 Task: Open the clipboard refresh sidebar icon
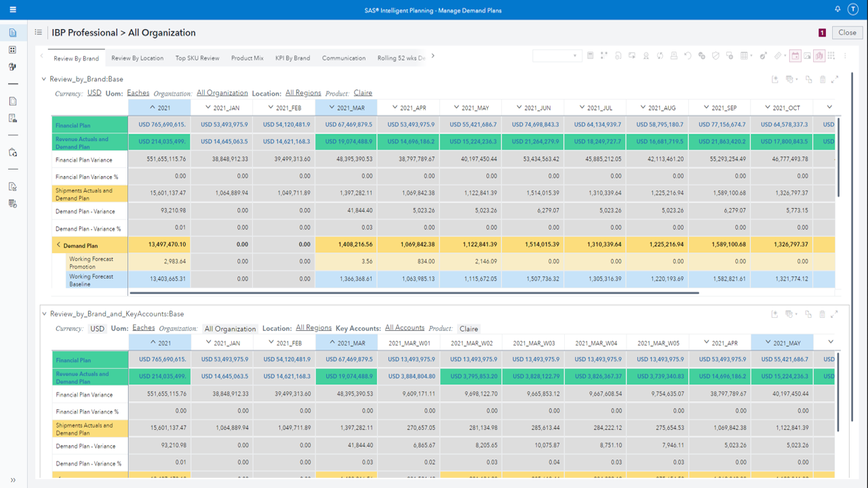tap(13, 152)
